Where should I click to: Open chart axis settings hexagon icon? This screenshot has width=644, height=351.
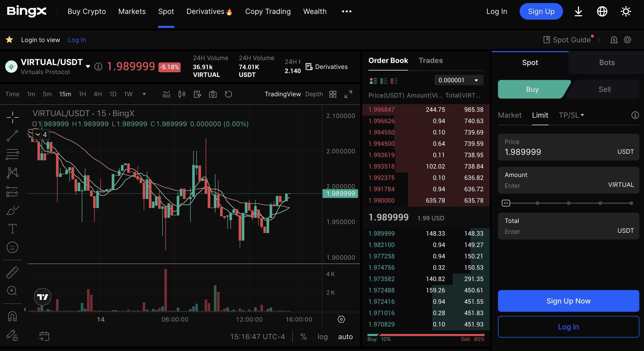[x=341, y=319]
